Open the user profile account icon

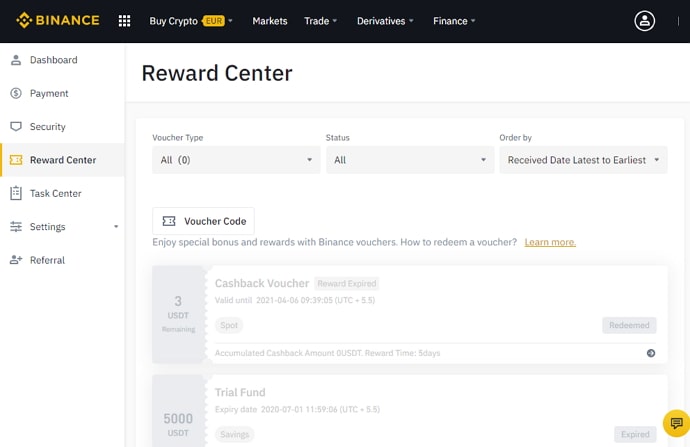click(x=644, y=21)
